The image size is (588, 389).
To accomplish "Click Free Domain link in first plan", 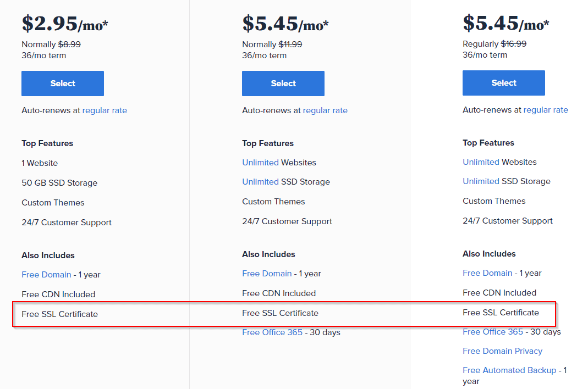I will (46, 275).
